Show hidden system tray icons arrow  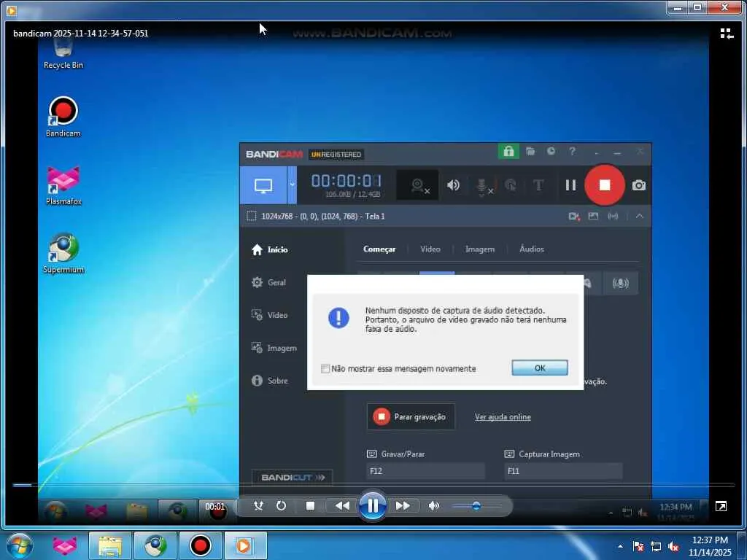point(620,546)
